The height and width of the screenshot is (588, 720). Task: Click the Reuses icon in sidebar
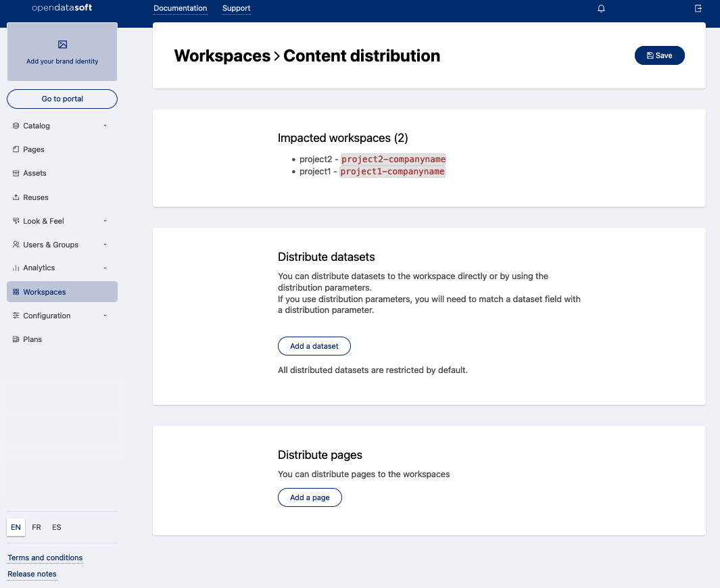pyautogui.click(x=16, y=197)
